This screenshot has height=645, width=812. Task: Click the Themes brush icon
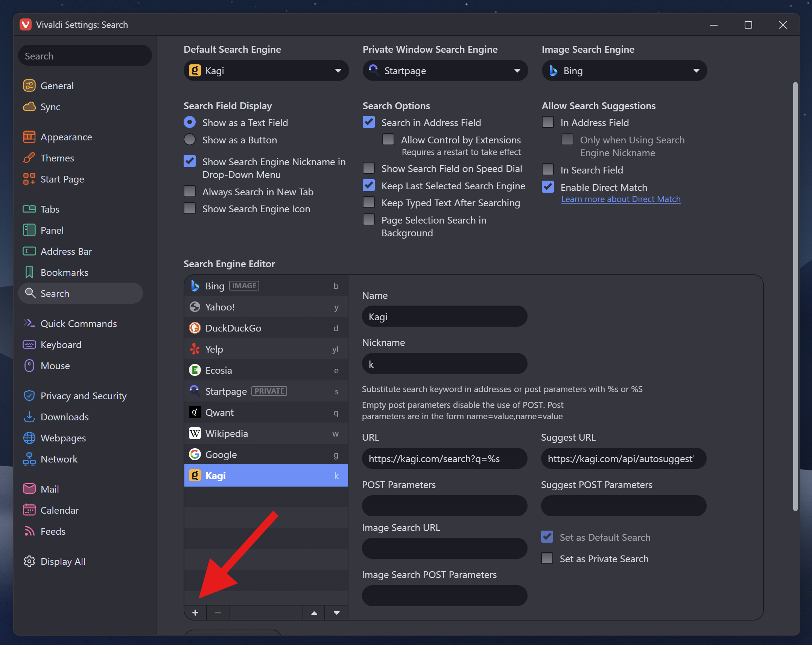tap(29, 158)
